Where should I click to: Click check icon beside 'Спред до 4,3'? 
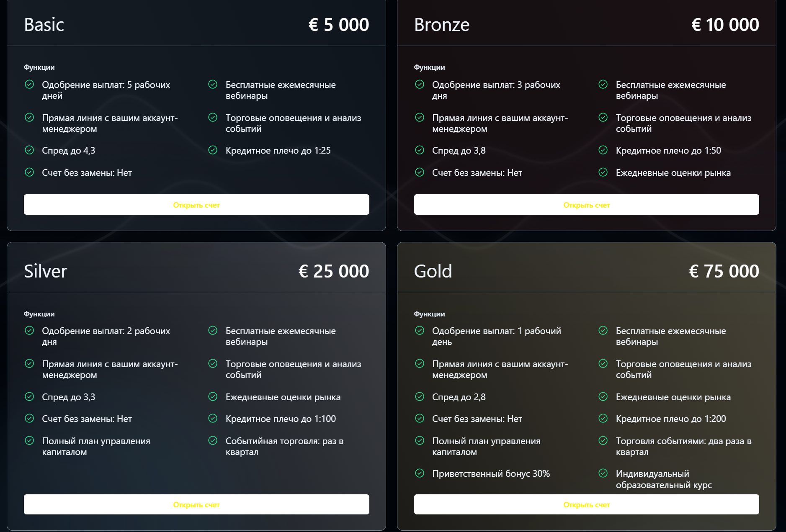pos(29,150)
